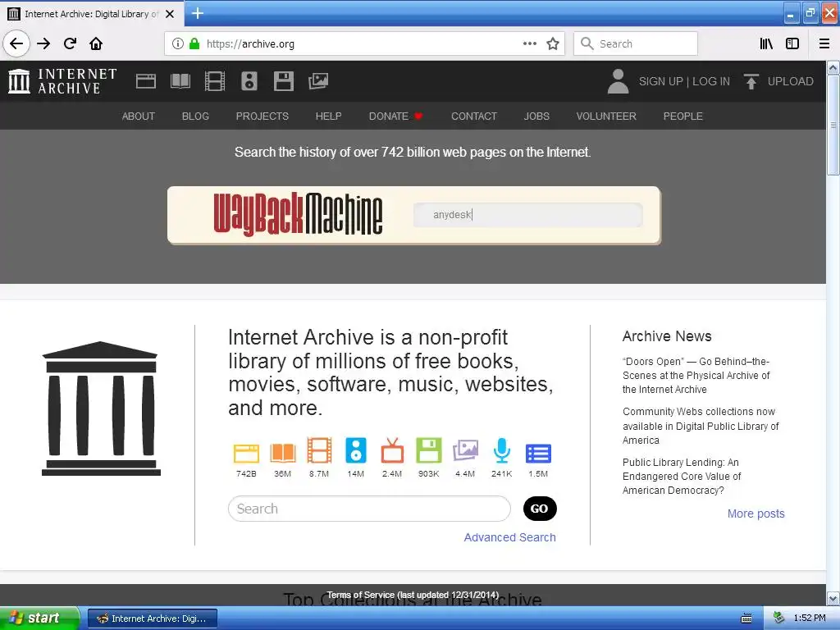Focus the Wayback Machine search field
Image resolution: width=840 pixels, height=630 pixels.
tap(527, 215)
